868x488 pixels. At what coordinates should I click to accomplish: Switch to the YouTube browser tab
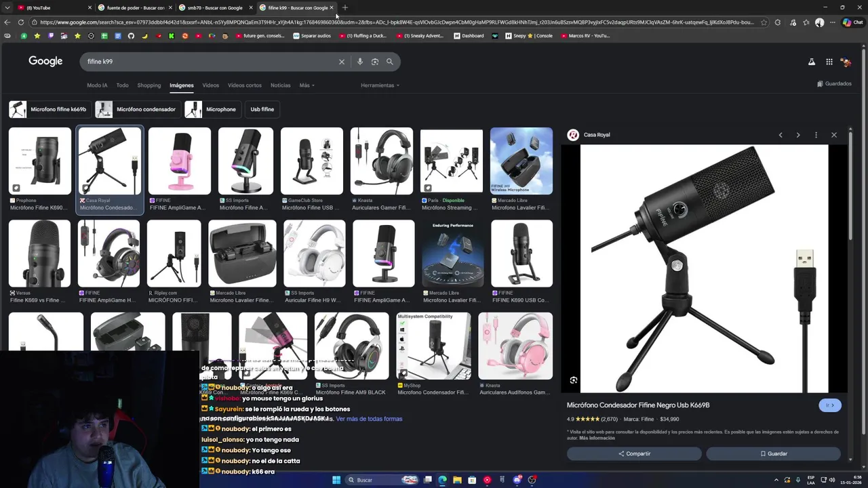tap(53, 7)
